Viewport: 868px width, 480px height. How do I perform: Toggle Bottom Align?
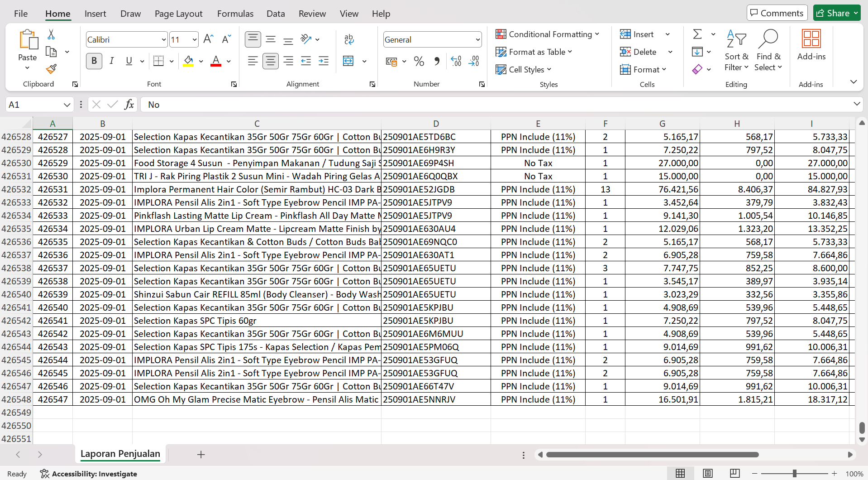point(288,39)
